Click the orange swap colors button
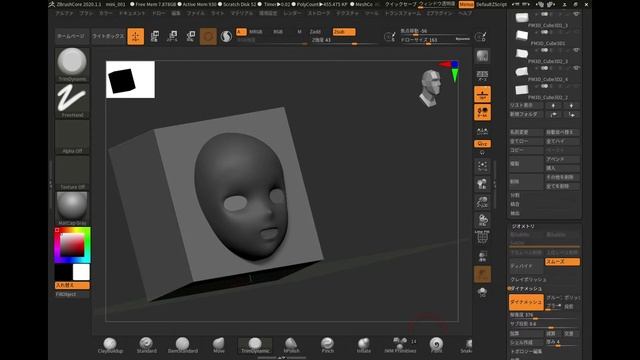Image resolution: width=640 pixels, height=360 pixels. click(x=72, y=285)
